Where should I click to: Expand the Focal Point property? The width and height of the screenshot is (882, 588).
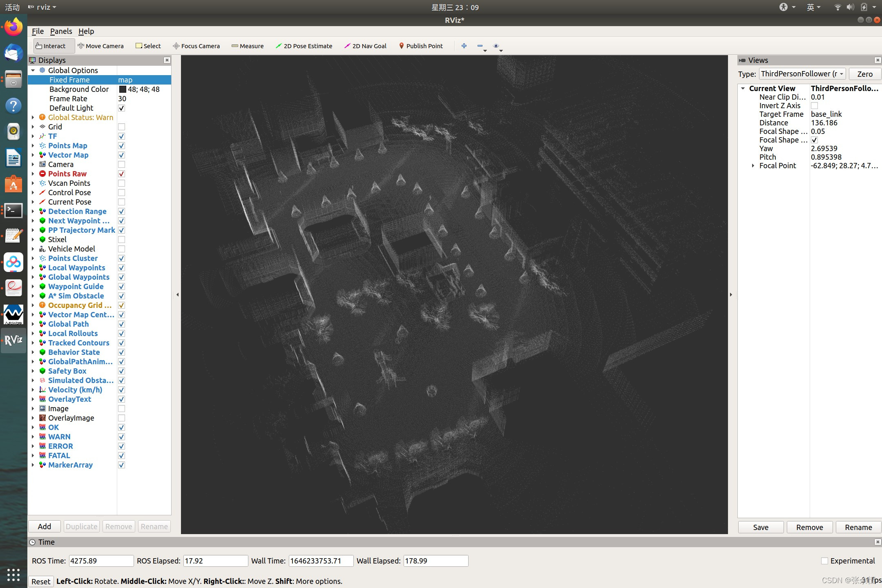[x=753, y=166]
